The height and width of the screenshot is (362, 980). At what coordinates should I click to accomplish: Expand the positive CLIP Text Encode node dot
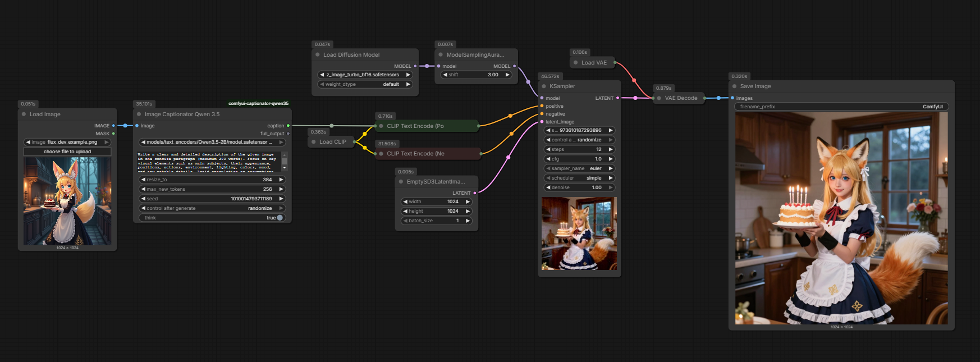tap(381, 126)
